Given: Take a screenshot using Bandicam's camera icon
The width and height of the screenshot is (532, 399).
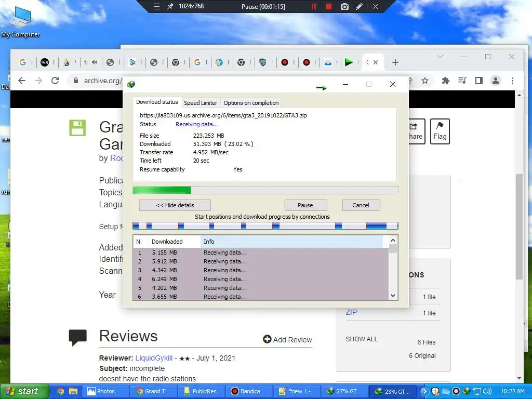Looking at the screenshot, I should click(344, 6).
